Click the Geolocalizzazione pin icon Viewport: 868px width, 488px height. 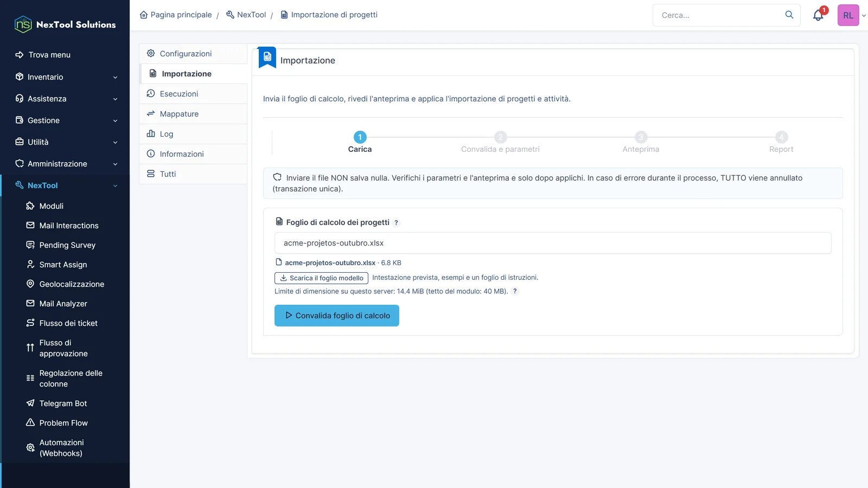[x=30, y=284]
